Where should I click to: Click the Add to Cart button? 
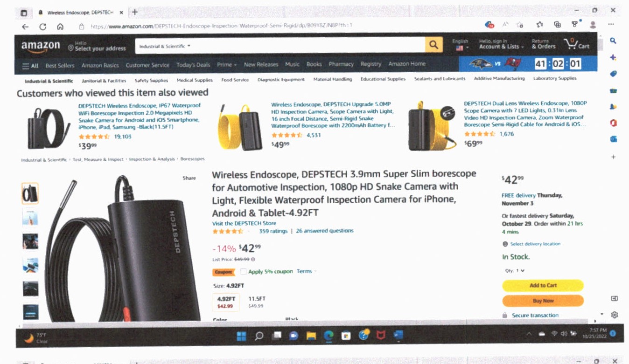pos(543,285)
